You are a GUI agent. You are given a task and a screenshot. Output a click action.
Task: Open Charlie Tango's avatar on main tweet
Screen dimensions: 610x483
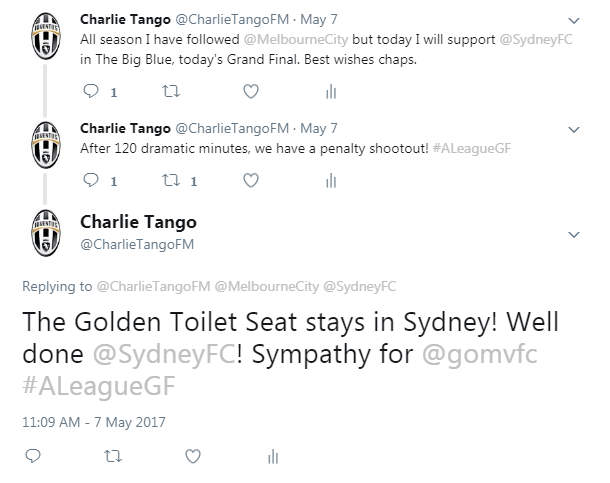click(46, 233)
